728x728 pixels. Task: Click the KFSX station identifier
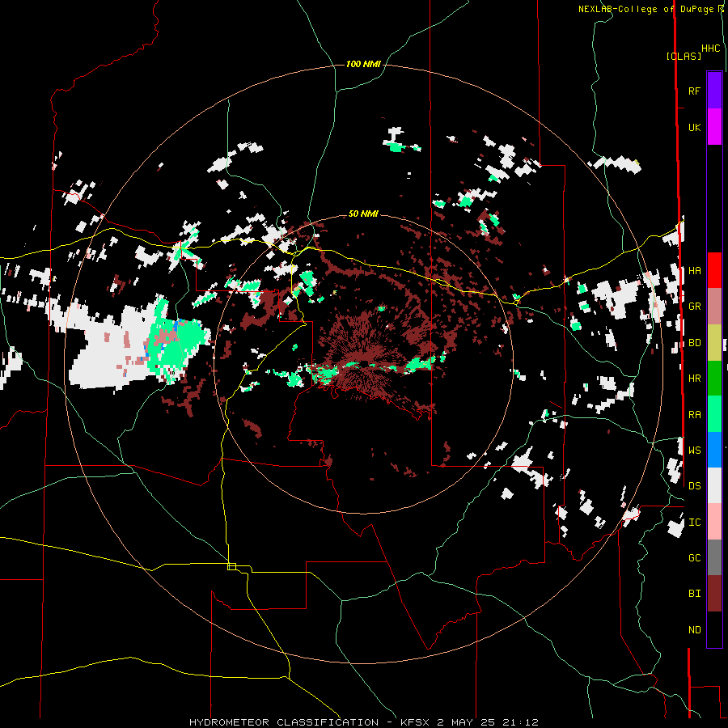(x=416, y=722)
